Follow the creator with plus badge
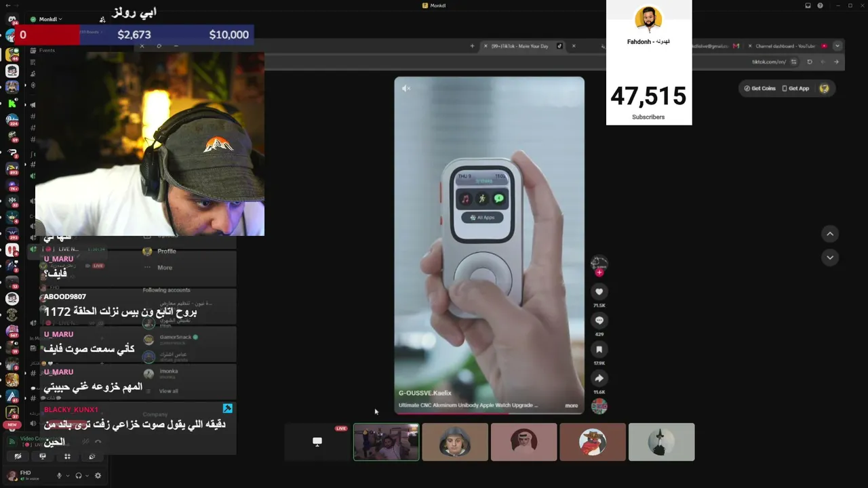 (x=599, y=272)
